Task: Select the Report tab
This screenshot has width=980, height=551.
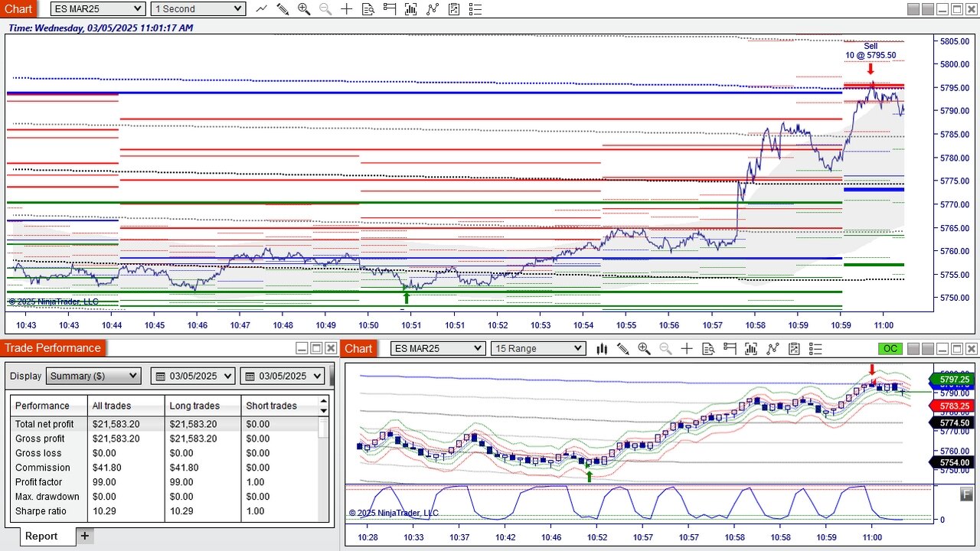Action: coord(41,536)
